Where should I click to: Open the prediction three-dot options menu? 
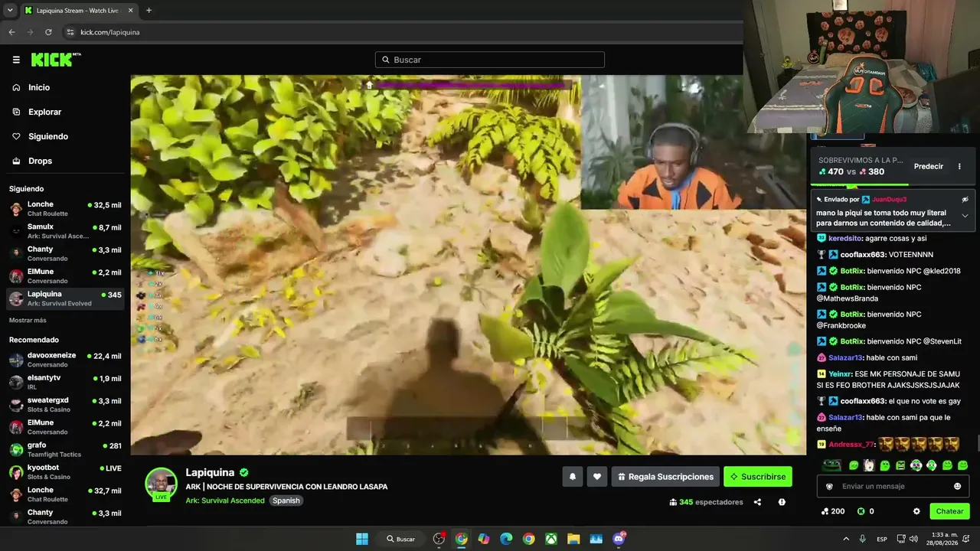click(x=959, y=166)
